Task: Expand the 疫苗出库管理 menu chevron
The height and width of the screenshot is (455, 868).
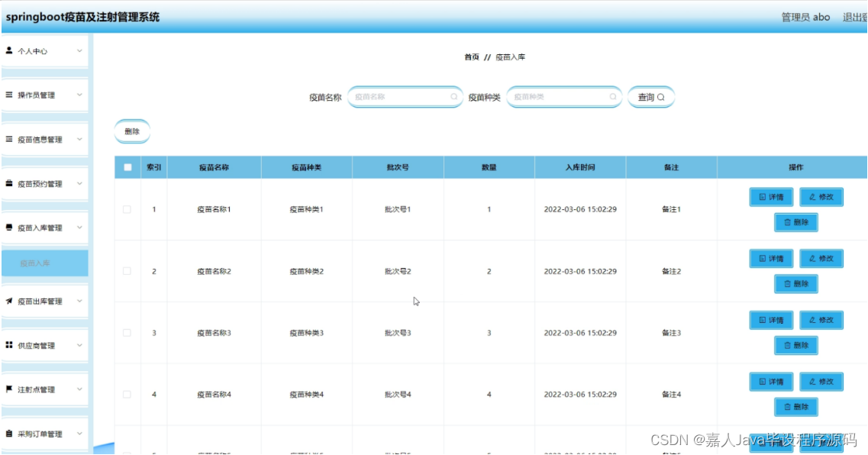Action: (79, 301)
